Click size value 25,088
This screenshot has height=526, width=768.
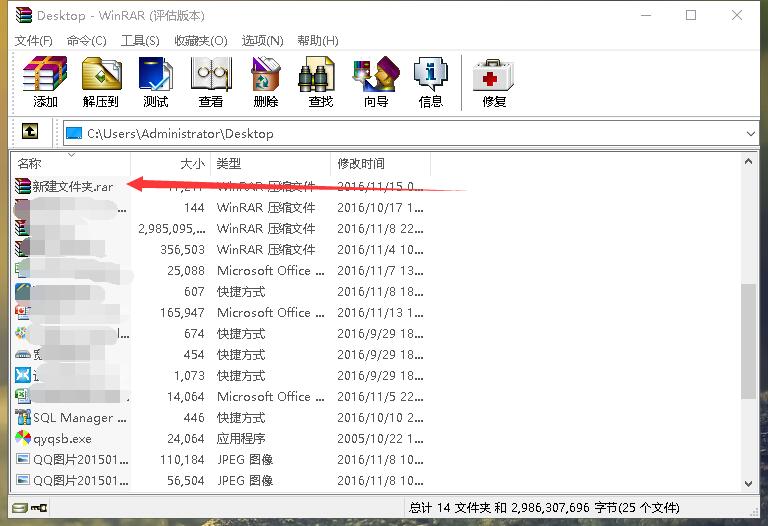click(x=186, y=271)
